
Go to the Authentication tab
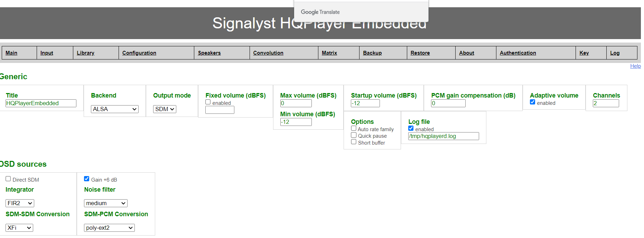click(518, 53)
